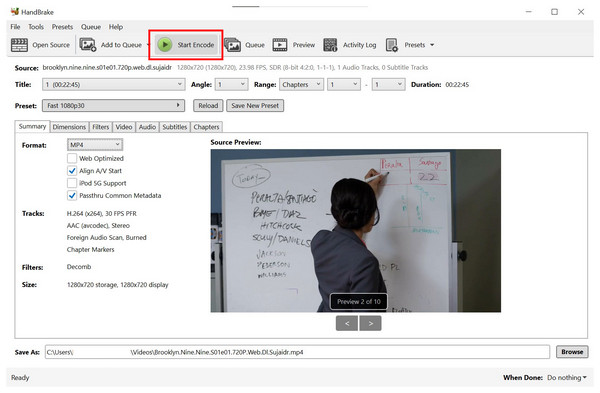Click the 1280x720 storage size text

(117, 285)
